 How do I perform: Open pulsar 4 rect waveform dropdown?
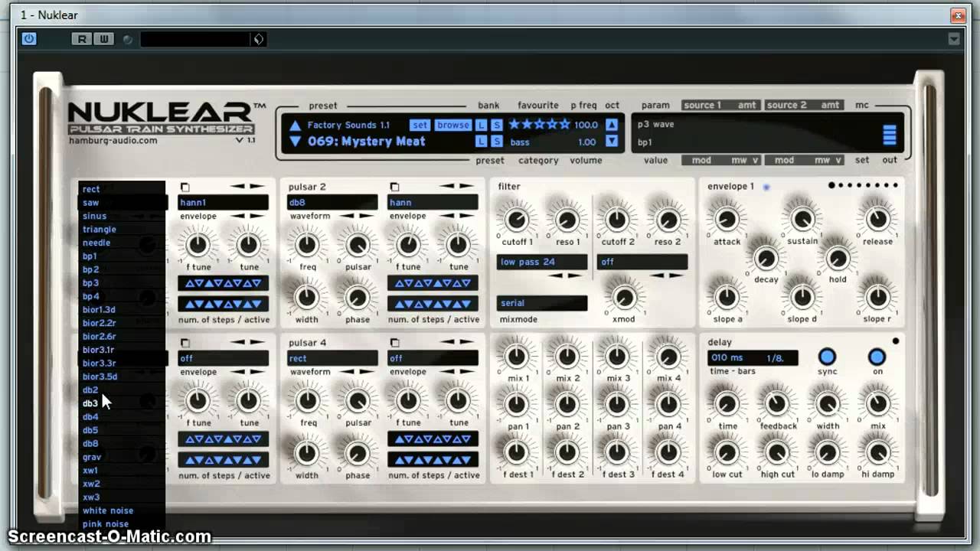(x=332, y=358)
